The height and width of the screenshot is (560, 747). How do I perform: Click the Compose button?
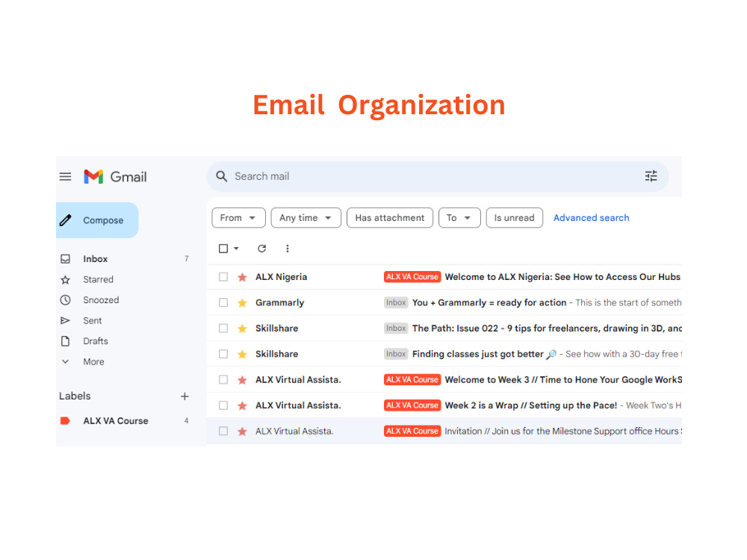[x=97, y=220]
